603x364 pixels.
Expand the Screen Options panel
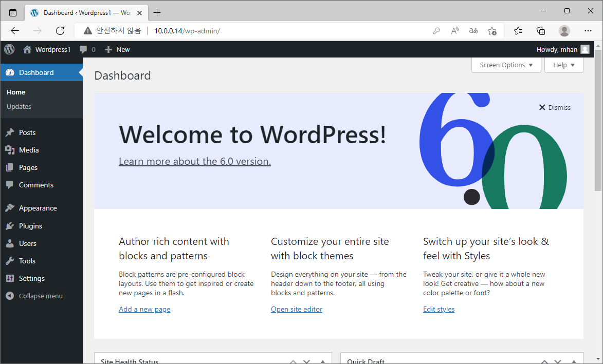click(x=506, y=65)
